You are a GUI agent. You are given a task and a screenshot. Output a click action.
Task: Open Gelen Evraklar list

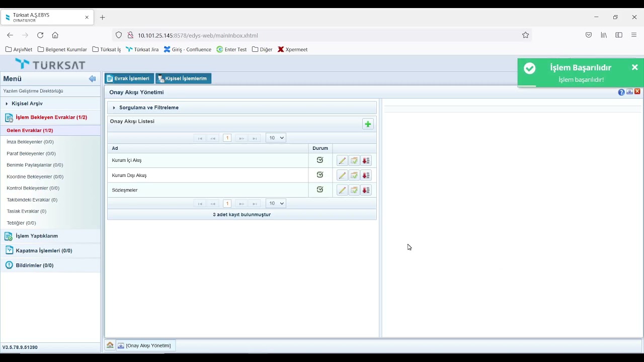(30, 130)
